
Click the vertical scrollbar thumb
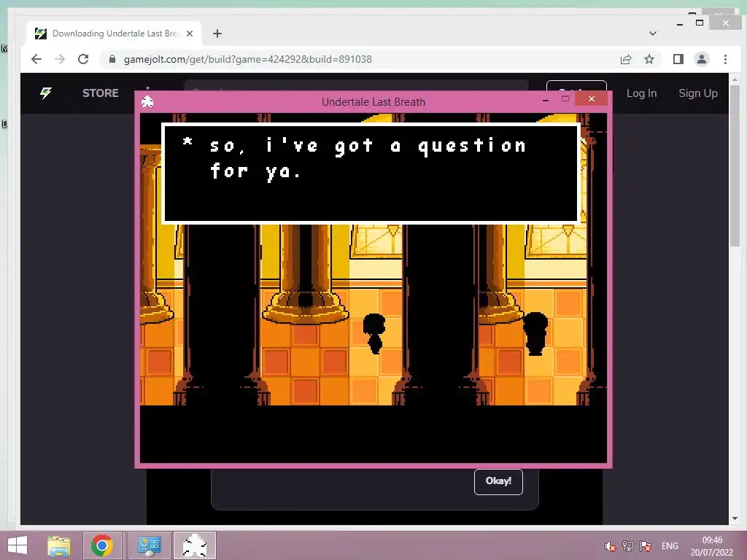[x=734, y=166]
